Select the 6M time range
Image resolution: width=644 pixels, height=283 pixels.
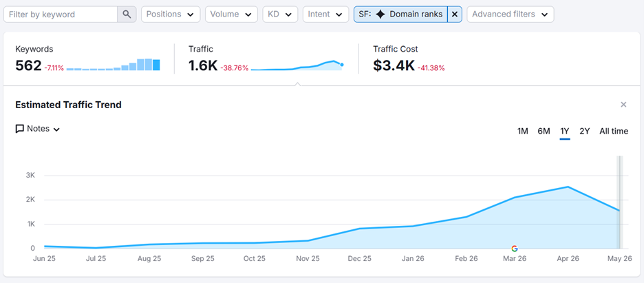point(544,132)
